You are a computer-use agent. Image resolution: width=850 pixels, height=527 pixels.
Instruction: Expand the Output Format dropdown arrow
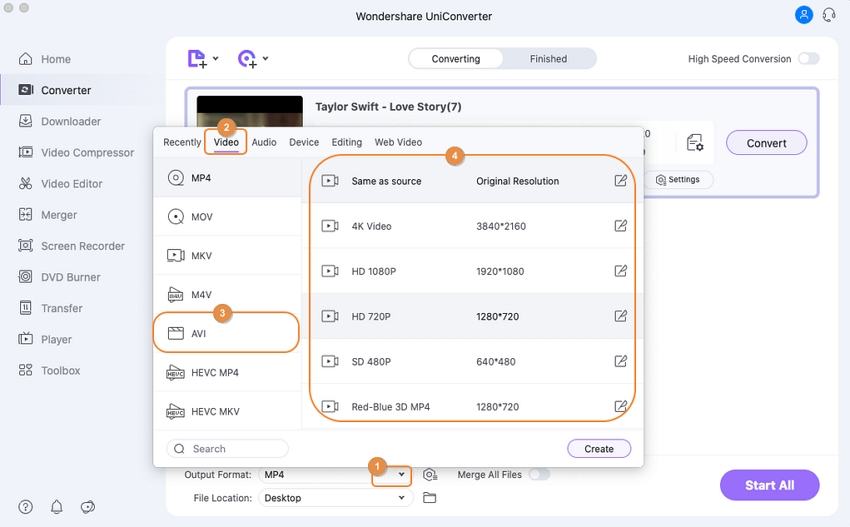tap(401, 474)
